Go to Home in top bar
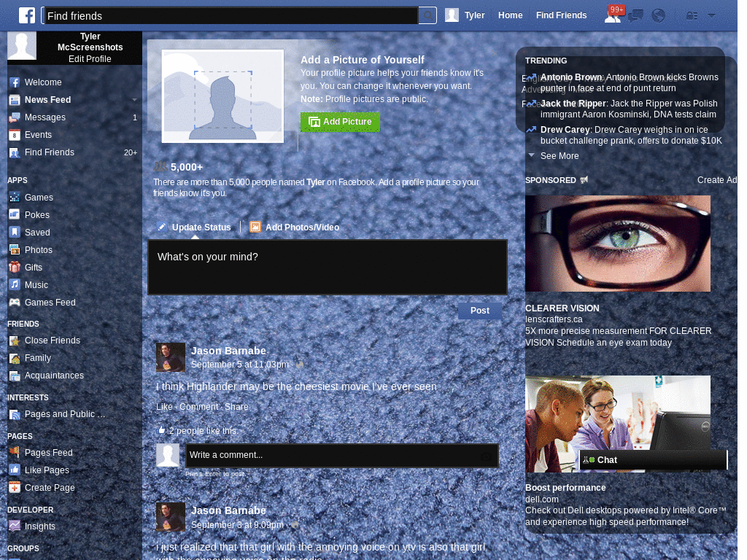The image size is (747, 560). tap(510, 15)
